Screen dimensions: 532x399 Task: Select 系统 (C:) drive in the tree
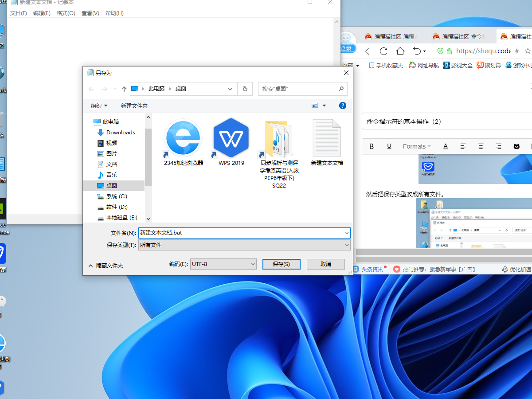pos(112,196)
